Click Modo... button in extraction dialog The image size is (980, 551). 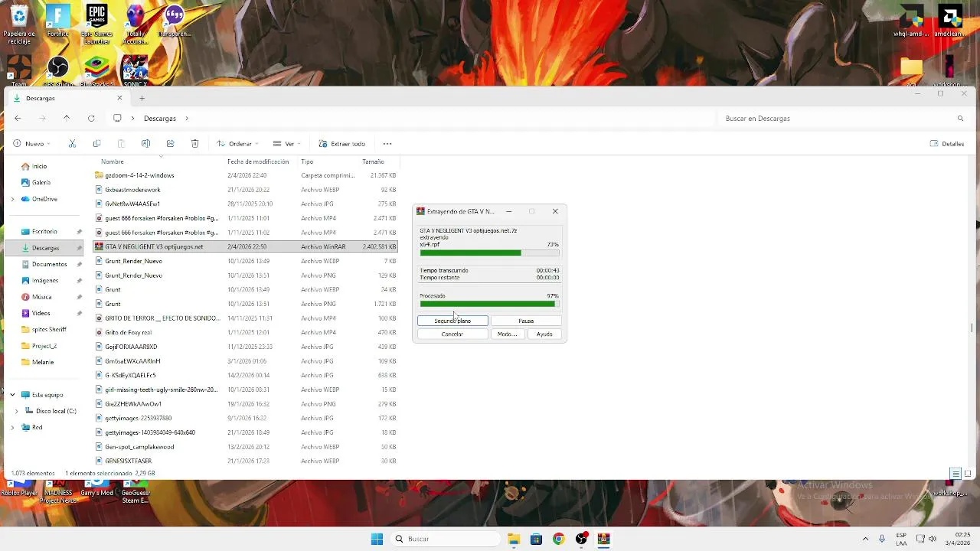507,334
